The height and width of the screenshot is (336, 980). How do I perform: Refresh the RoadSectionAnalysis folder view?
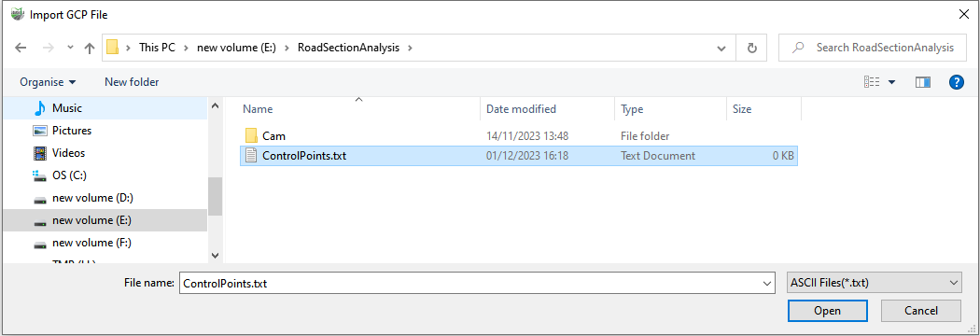752,49
